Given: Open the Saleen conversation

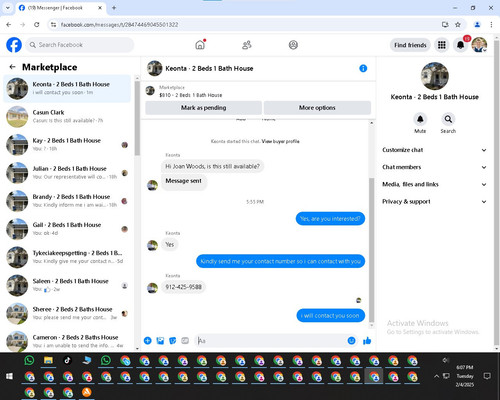Looking at the screenshot, I should (x=67, y=285).
